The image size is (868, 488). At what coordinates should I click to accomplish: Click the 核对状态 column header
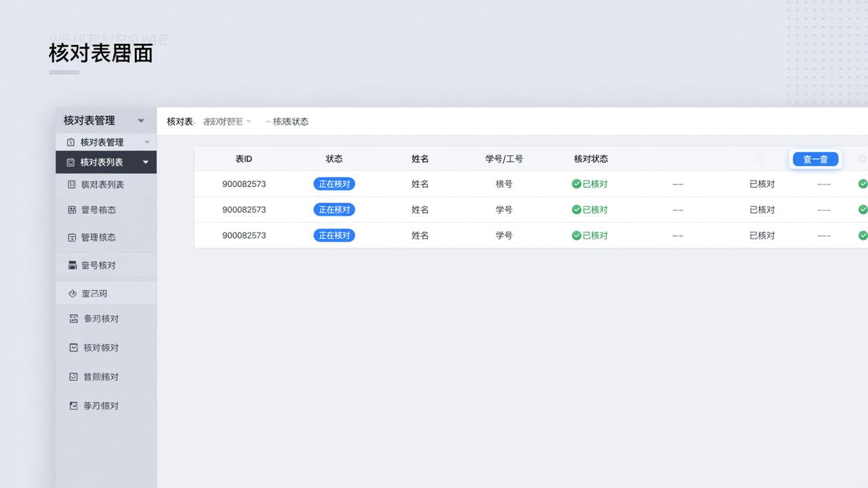click(591, 159)
